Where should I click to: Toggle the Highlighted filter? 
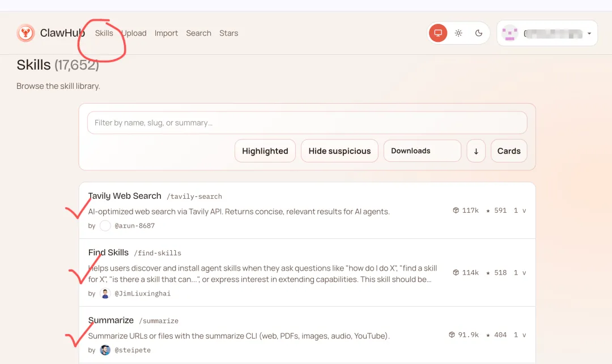point(265,151)
